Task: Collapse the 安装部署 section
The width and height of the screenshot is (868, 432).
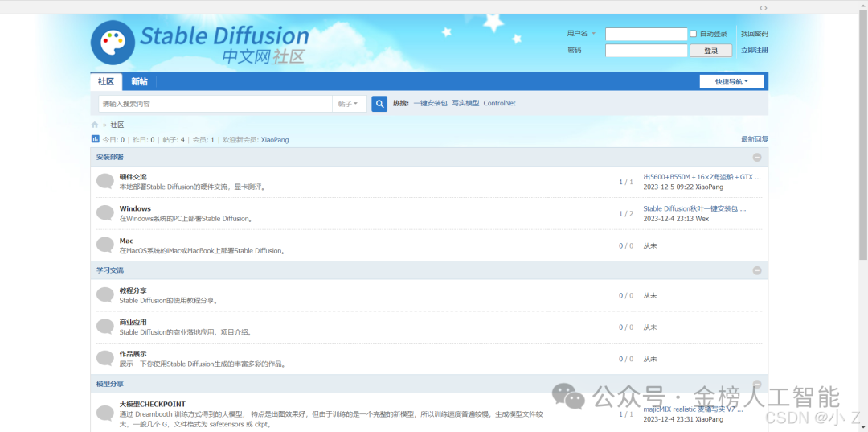Action: (x=757, y=158)
